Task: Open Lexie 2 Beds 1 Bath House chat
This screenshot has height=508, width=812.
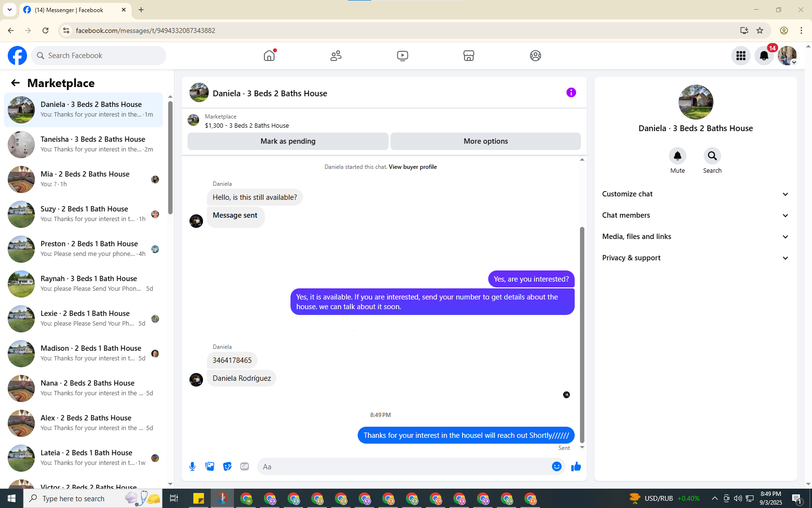Action: click(83, 319)
